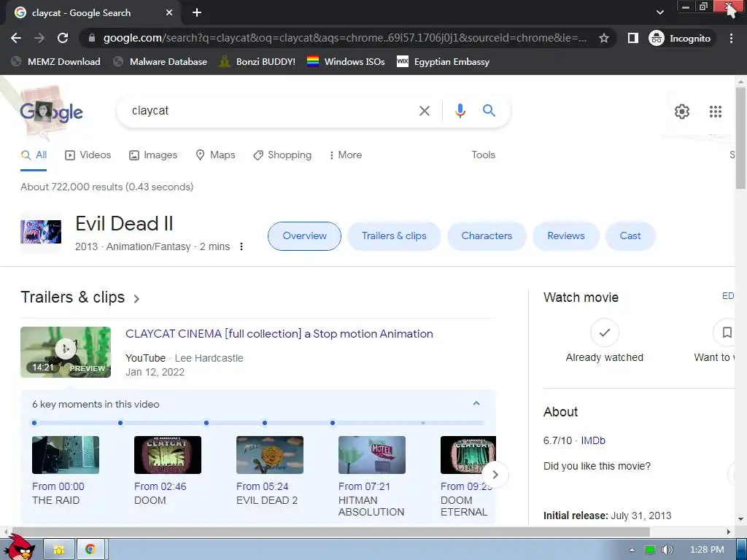Open the IMDb rating link
This screenshot has width=747, height=560.
[x=592, y=440]
